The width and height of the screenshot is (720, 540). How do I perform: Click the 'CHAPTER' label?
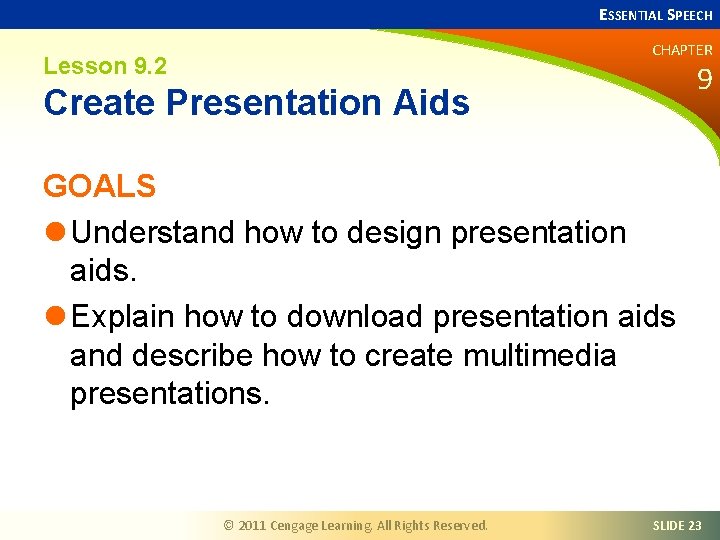click(682, 50)
